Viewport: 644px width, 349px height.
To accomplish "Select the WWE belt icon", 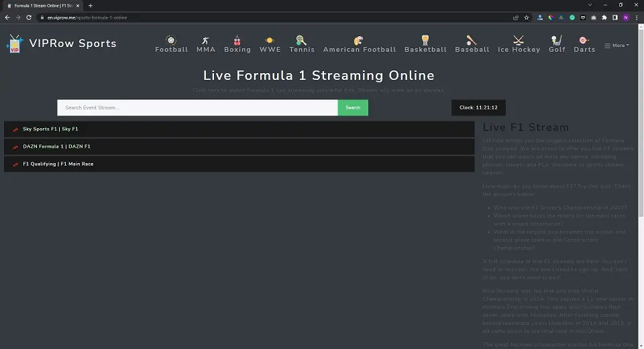I will (270, 40).
